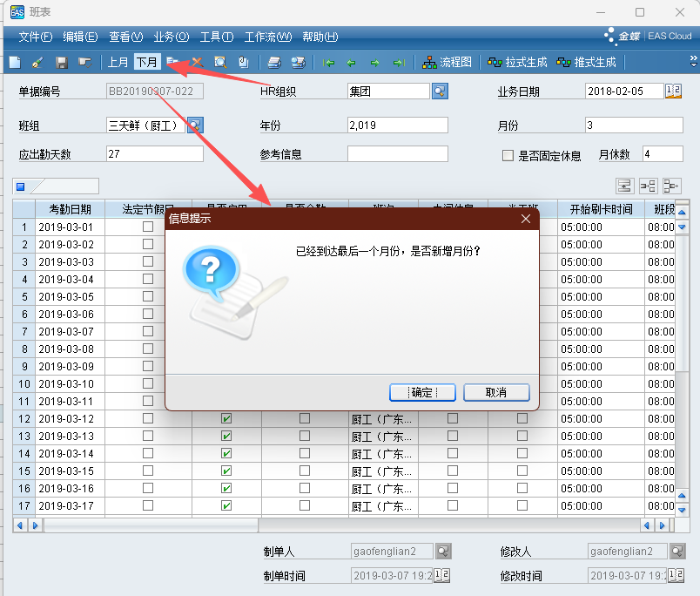Image resolution: width=700 pixels, height=596 pixels.
Task: Confirm the dialog with 确定
Action: click(422, 392)
